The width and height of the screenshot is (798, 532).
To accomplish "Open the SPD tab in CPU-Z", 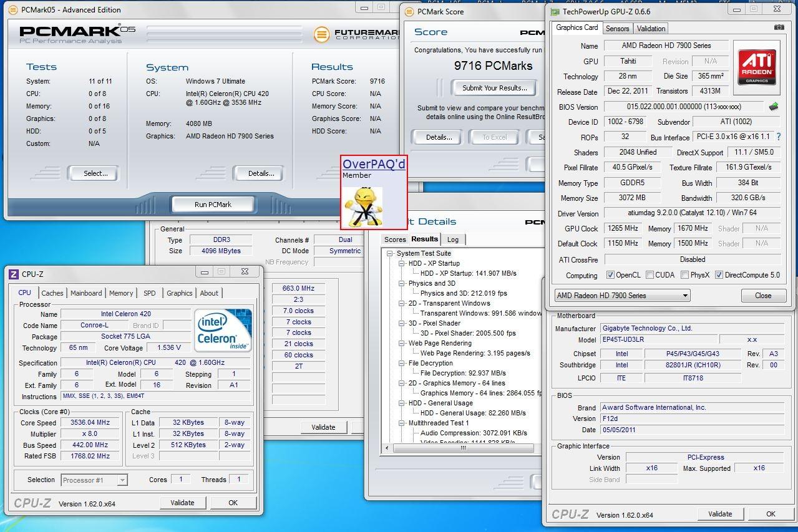I will pyautogui.click(x=150, y=293).
